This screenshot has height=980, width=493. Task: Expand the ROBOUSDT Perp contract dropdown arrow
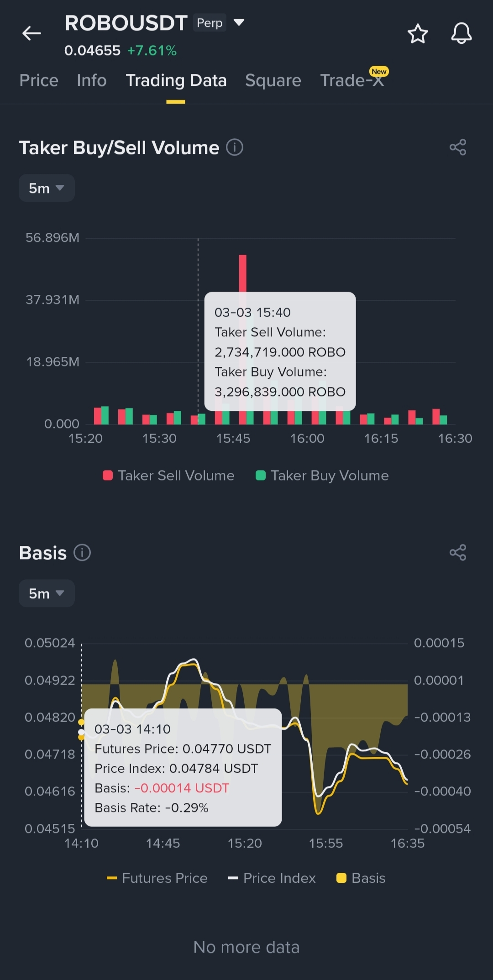coord(239,22)
